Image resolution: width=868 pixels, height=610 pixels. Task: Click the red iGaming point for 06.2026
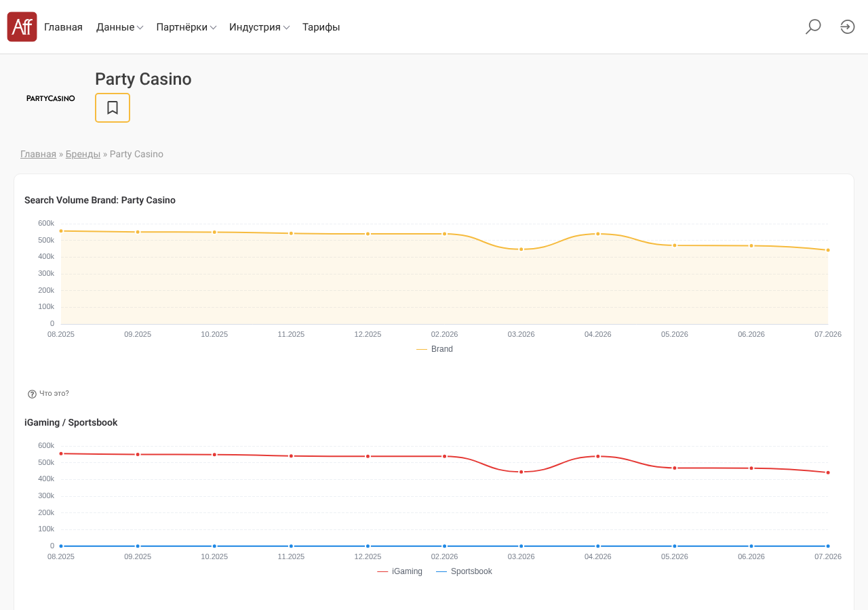click(x=751, y=468)
